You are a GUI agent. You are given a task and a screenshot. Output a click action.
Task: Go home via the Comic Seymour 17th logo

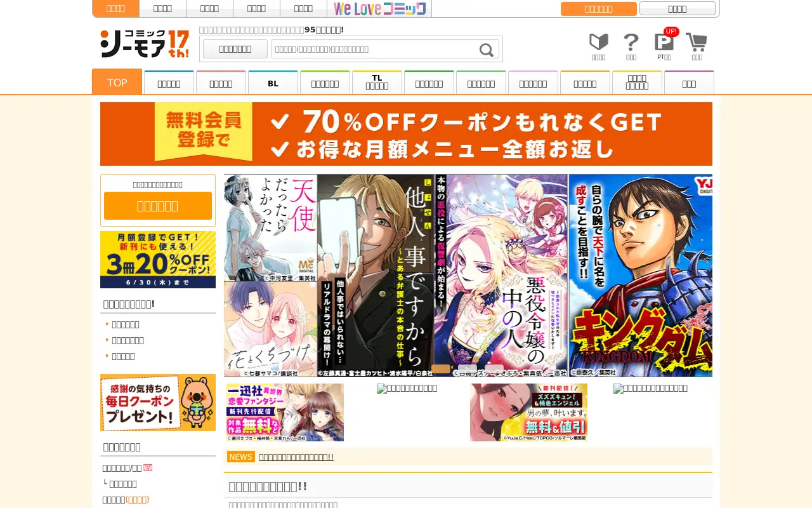point(145,44)
